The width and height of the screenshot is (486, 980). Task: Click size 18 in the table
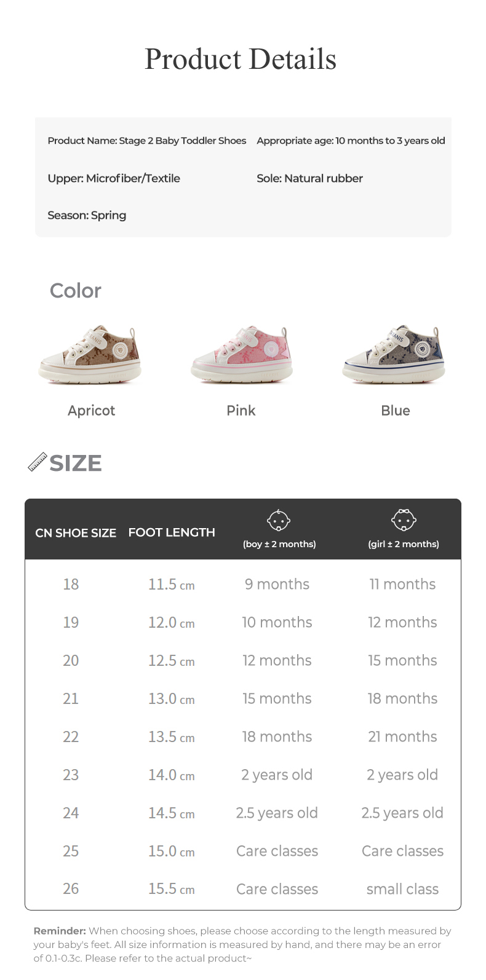point(71,584)
